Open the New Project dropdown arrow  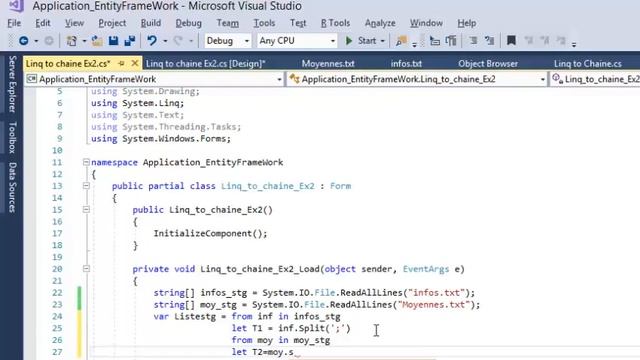tap(84, 41)
